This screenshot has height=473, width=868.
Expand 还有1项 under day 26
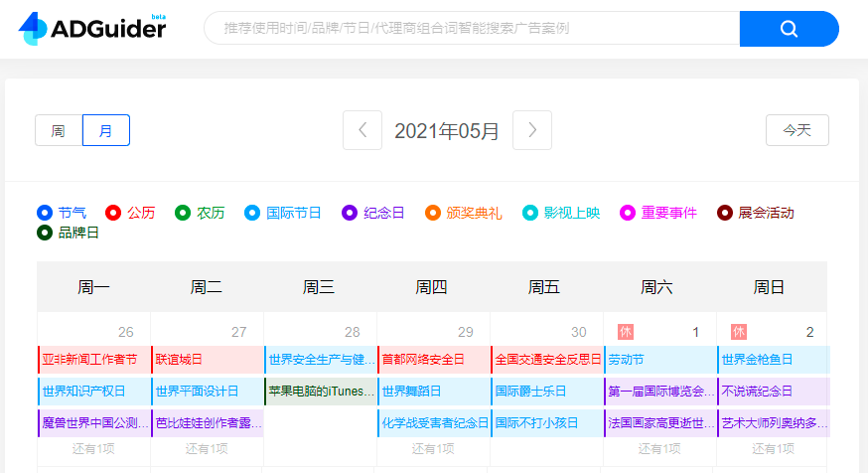(x=93, y=448)
